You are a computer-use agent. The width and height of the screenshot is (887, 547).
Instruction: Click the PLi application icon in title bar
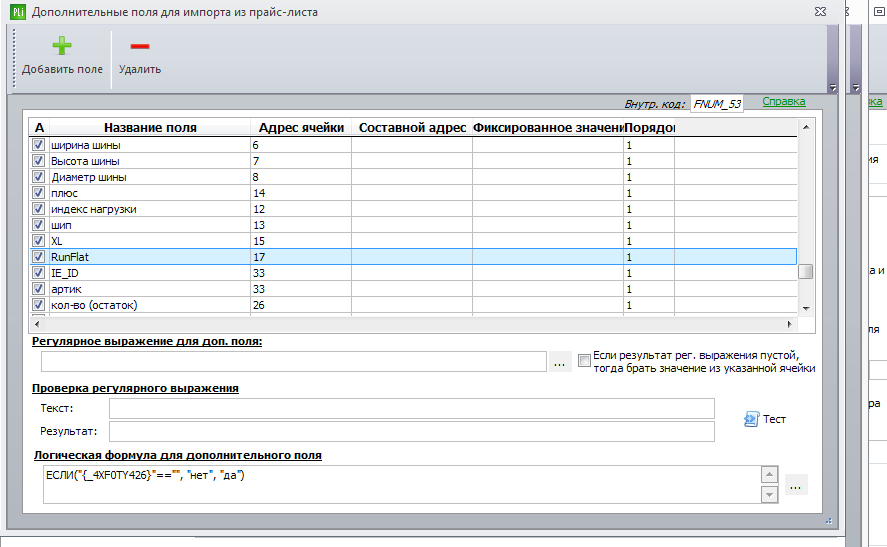click(18, 11)
